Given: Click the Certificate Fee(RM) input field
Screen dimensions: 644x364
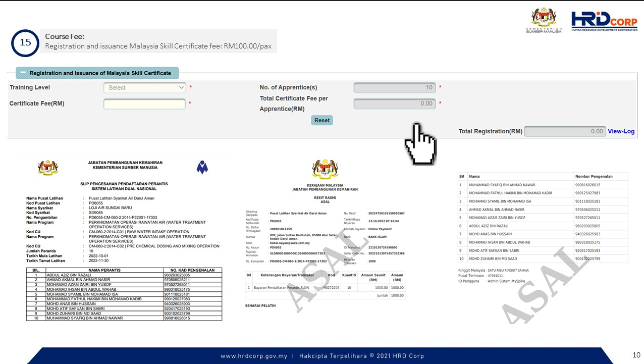Looking at the screenshot, I should (x=145, y=104).
